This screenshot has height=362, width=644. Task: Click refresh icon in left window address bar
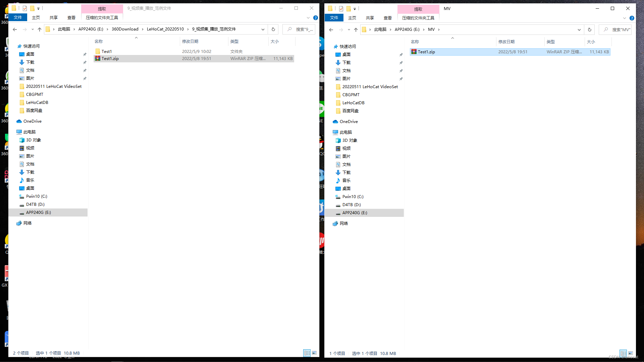(x=273, y=29)
